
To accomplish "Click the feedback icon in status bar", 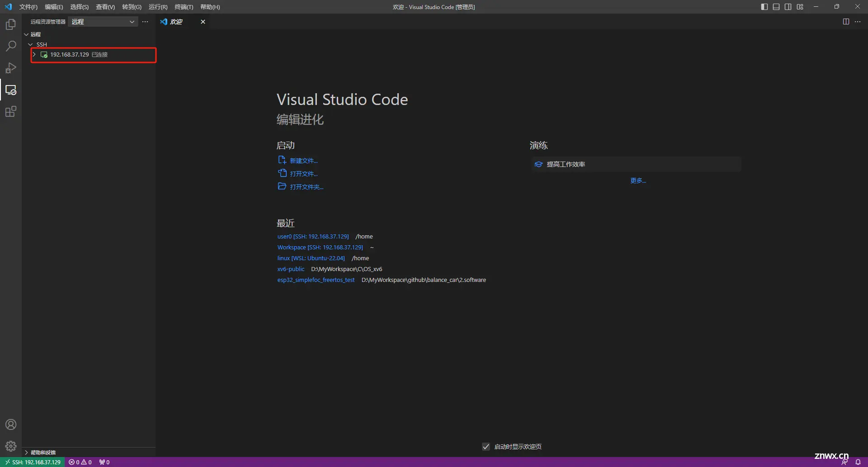I will point(844,462).
